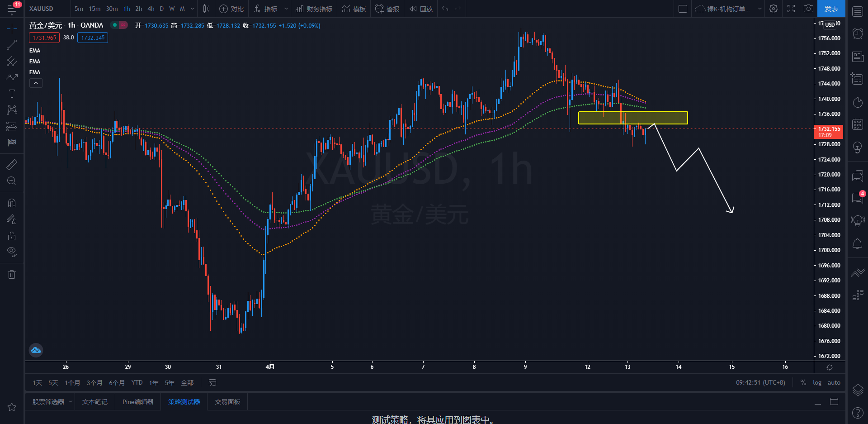Open the alerts alarm clock panel

[857, 33]
